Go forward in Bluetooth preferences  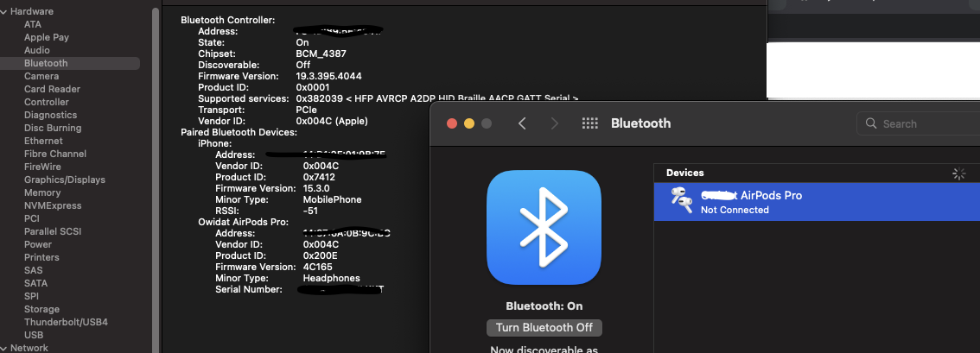[x=554, y=123]
